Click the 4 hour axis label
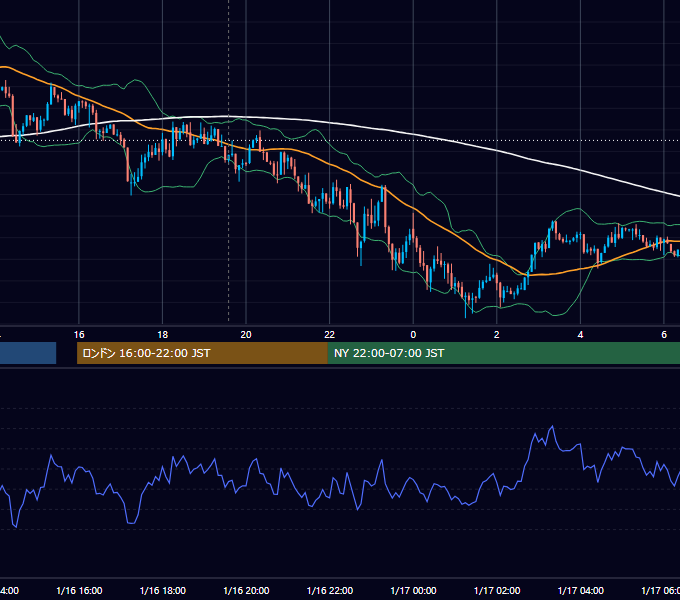 point(580,335)
